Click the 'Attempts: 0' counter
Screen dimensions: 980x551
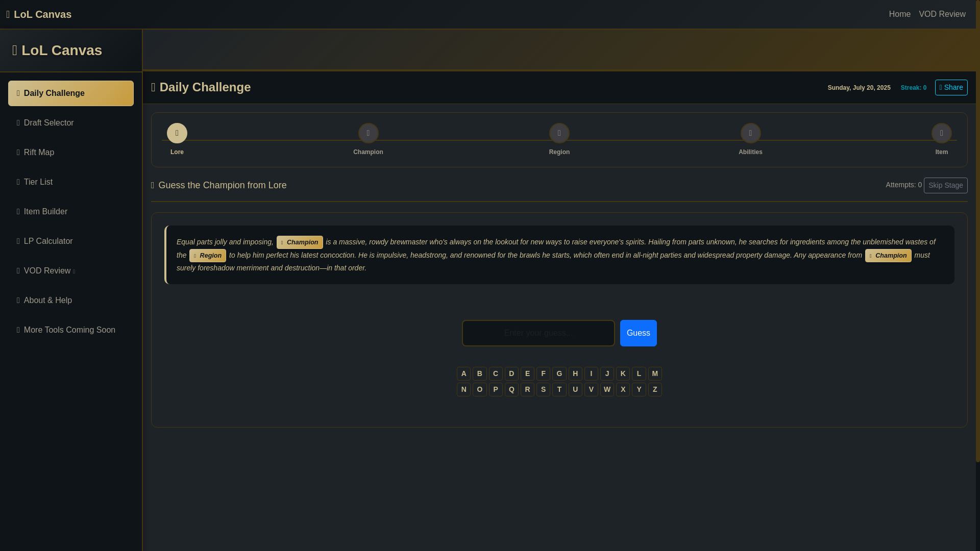[x=903, y=185]
